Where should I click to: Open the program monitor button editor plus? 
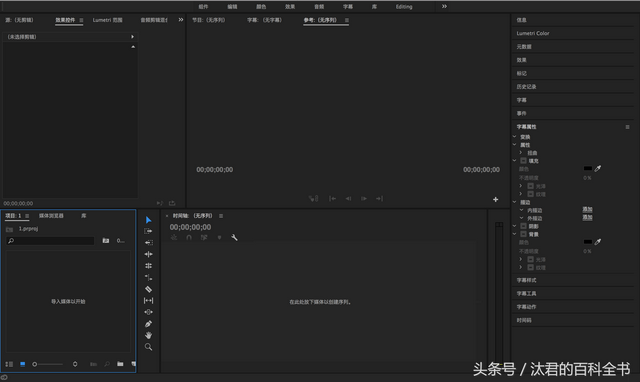click(x=496, y=199)
